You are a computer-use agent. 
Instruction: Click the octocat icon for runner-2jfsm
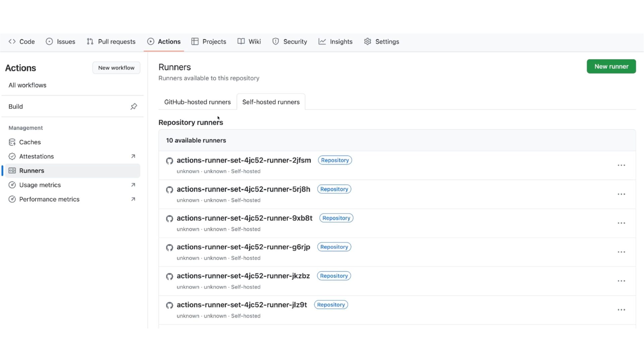pyautogui.click(x=169, y=161)
